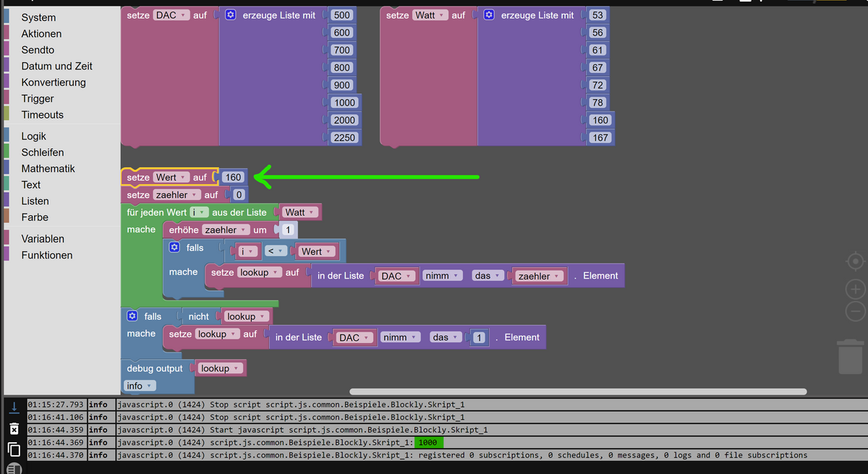The height and width of the screenshot is (474, 868).
Task: Open the Funktionen category
Action: pyautogui.click(x=47, y=255)
